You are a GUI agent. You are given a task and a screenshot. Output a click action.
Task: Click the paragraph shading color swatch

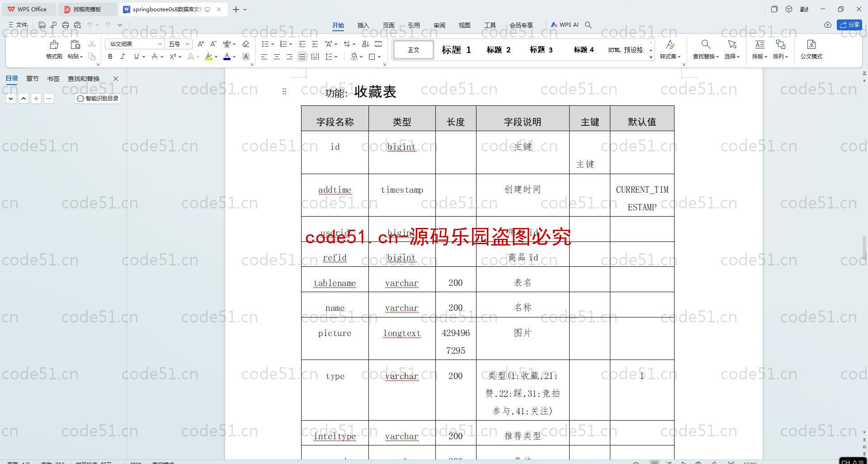(x=354, y=57)
